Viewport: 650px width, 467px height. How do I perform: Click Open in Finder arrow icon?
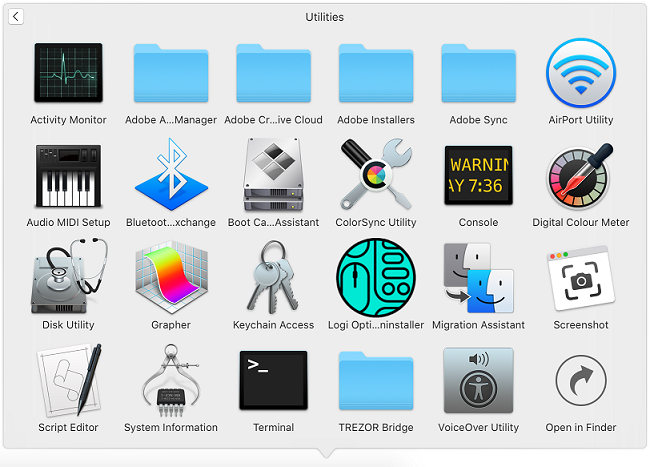click(x=581, y=380)
